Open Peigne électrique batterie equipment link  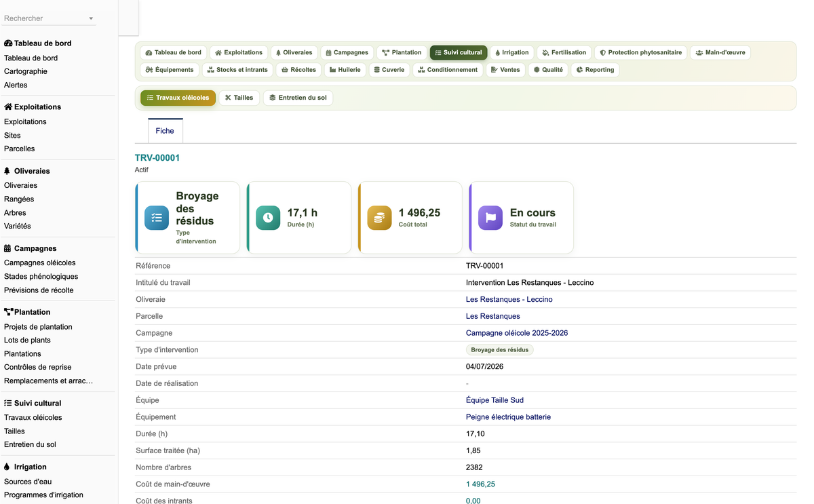tap(508, 417)
